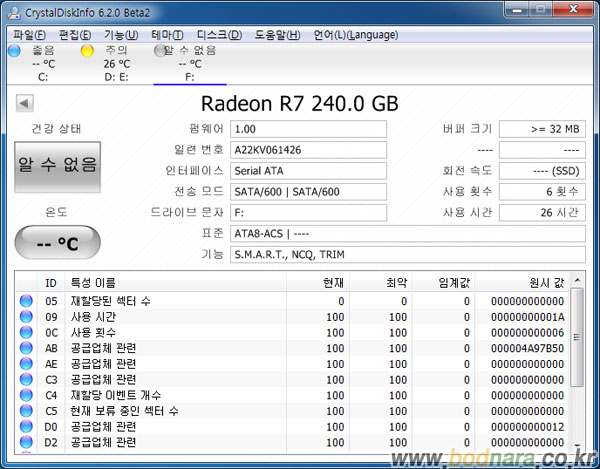Click status orb for attribute 05 row
600x469 pixels.
(26, 301)
